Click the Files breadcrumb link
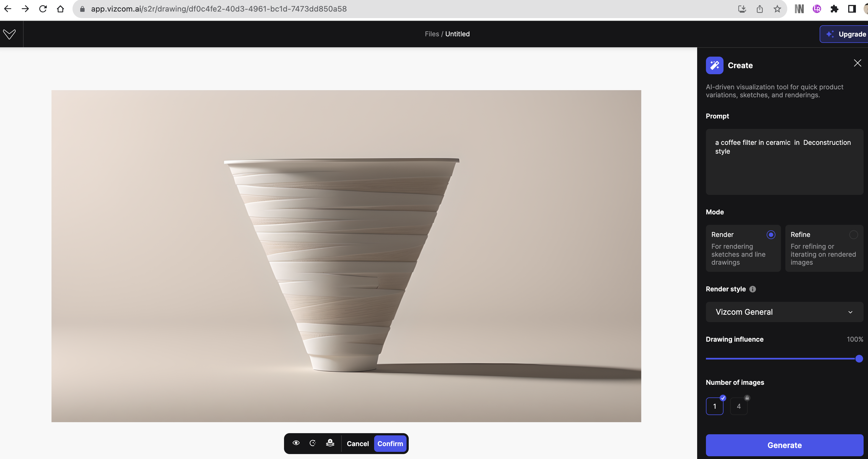868x459 pixels. 432,34
